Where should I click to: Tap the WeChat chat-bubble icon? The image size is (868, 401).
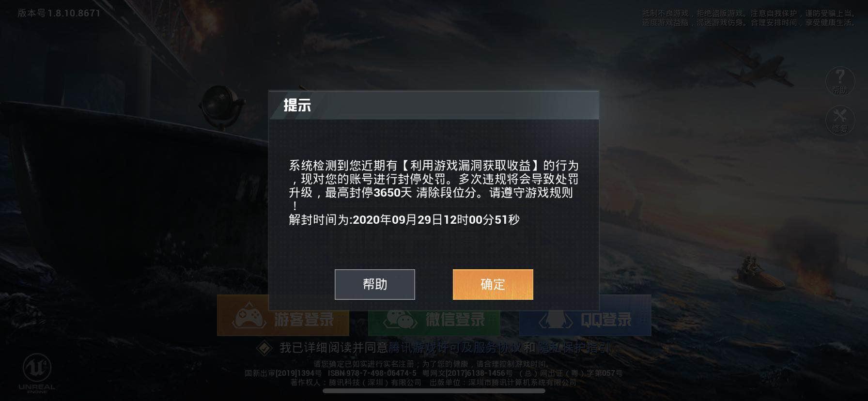click(400, 319)
